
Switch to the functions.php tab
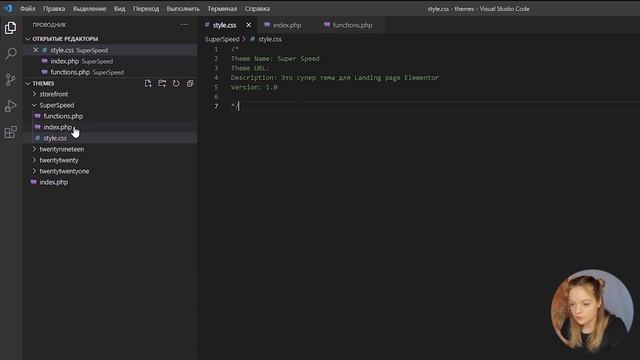coord(352,25)
